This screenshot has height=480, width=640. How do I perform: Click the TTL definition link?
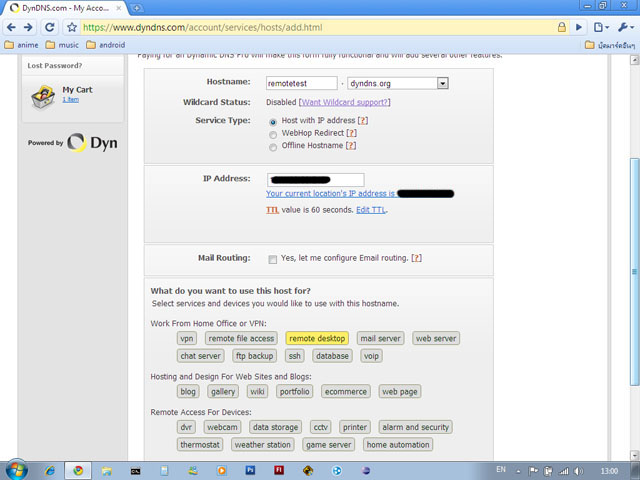tap(272, 210)
